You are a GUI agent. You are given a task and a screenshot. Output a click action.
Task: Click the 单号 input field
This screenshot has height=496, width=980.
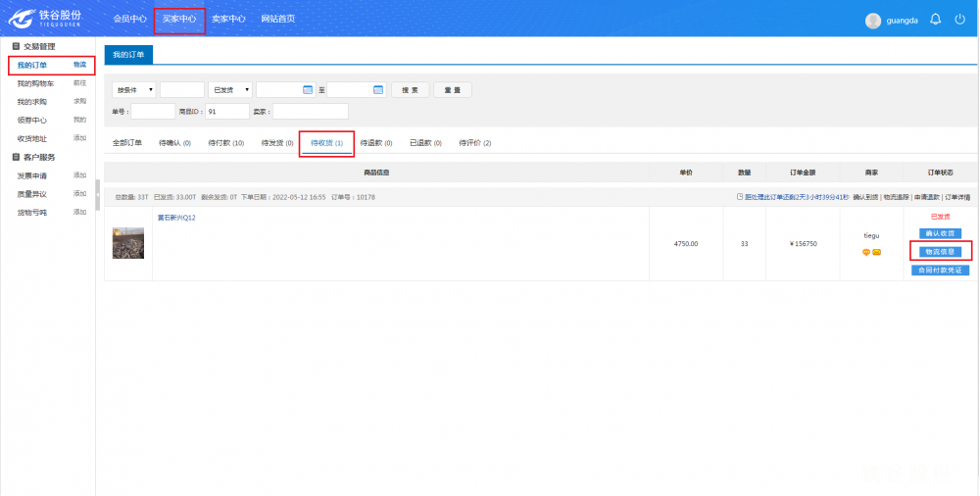(153, 112)
